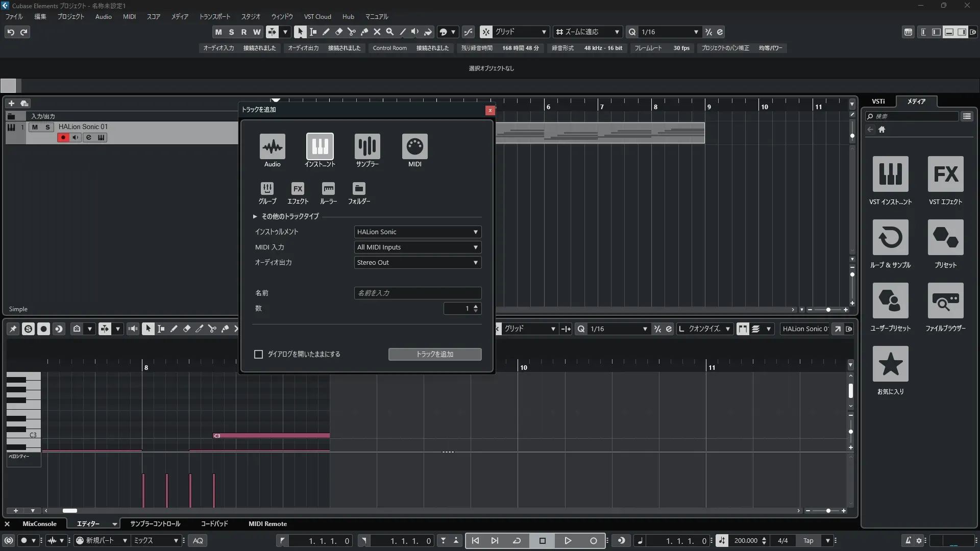Toggle record enable on HALion Sonic 01
The image size is (980, 551).
tap(63, 137)
